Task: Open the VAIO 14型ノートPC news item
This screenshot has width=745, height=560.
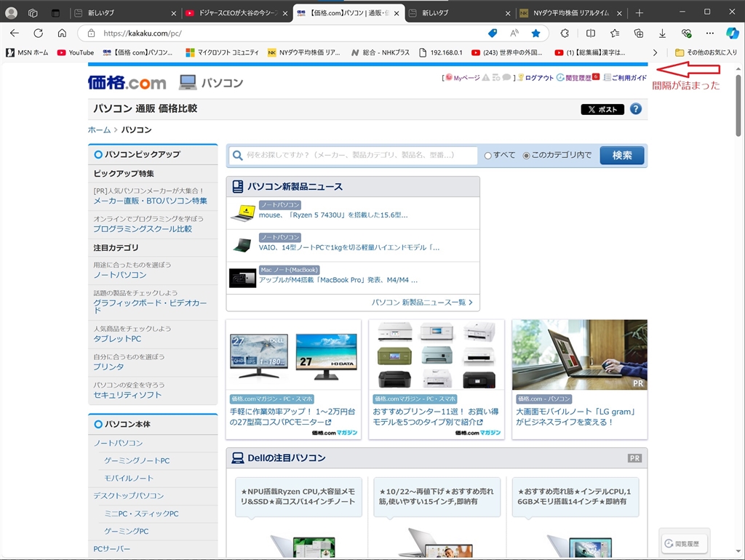Action: click(349, 247)
